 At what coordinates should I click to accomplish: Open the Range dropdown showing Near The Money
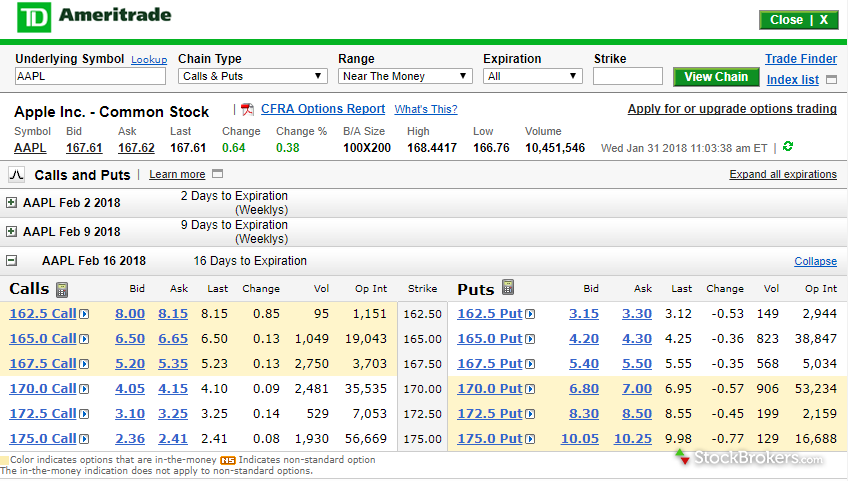point(405,76)
